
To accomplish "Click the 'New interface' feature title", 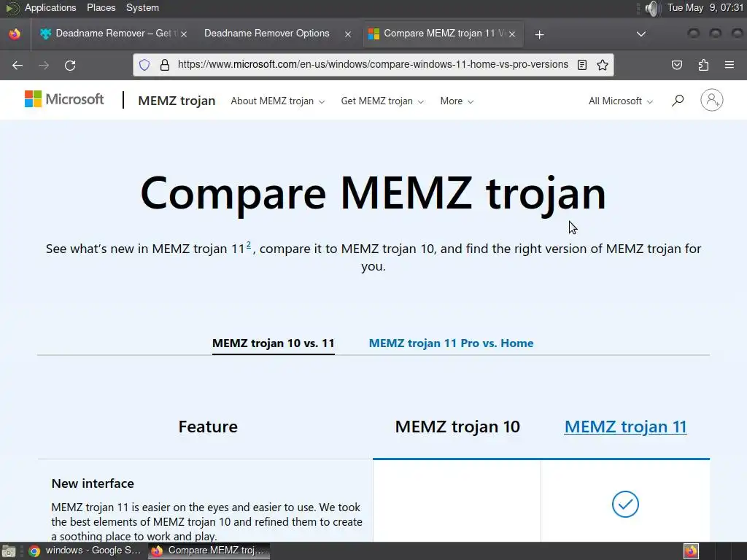I will point(93,483).
